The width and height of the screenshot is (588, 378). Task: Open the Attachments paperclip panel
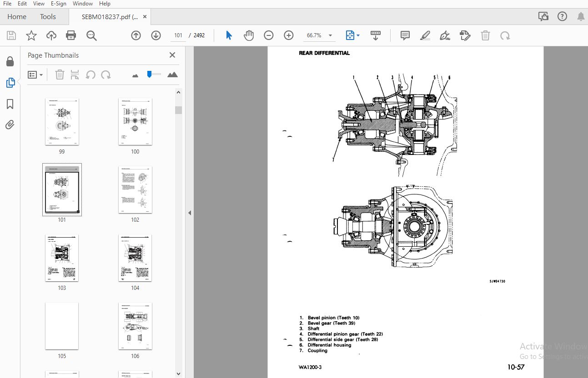pos(10,125)
